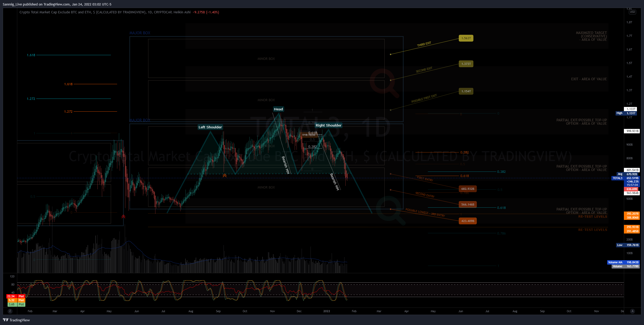Click the green 3.65 Plot indicator label
Image resolution: width=644 pixels, height=325 pixels.
(x=16, y=304)
